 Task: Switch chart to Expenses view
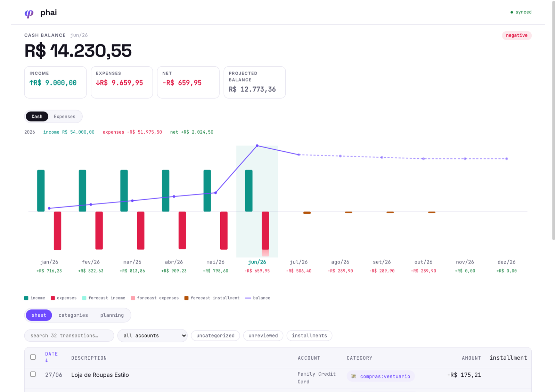click(x=65, y=116)
